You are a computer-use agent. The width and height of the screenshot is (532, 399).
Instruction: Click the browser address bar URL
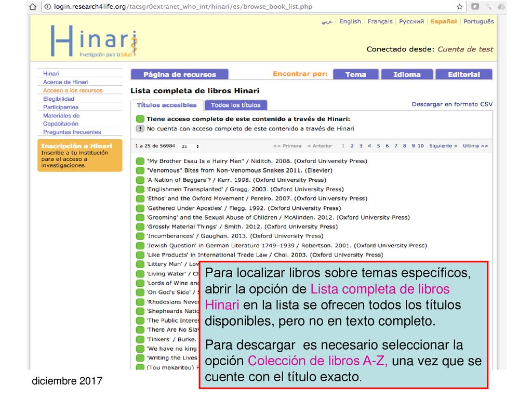183,7
